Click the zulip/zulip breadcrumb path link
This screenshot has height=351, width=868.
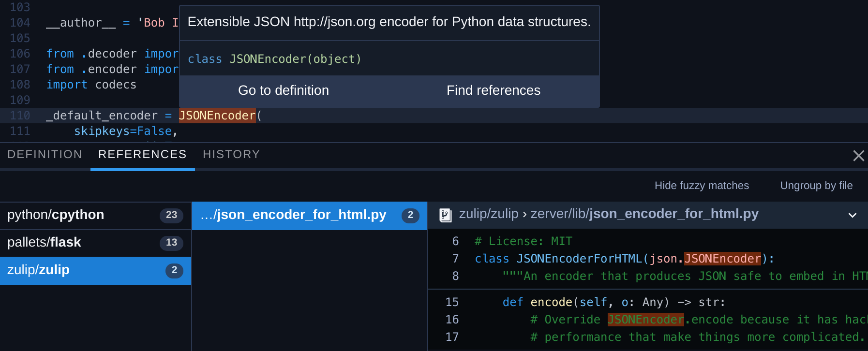[489, 214]
